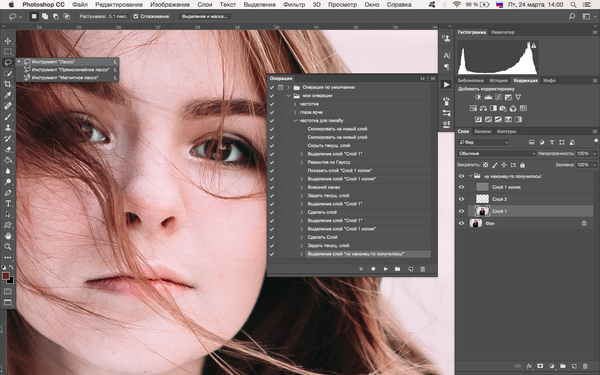
Task: Click the background color swatch
Action: coord(11,280)
